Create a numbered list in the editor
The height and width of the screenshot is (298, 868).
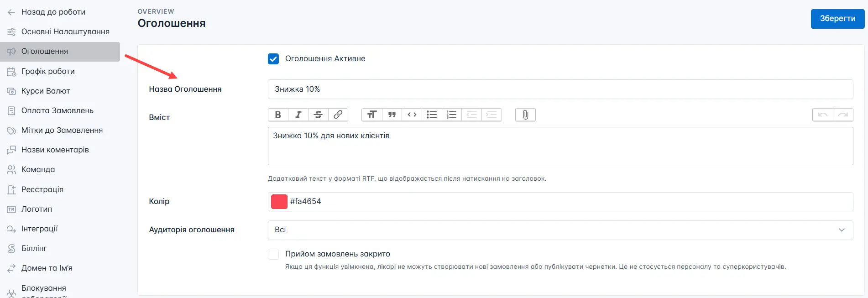tap(452, 115)
